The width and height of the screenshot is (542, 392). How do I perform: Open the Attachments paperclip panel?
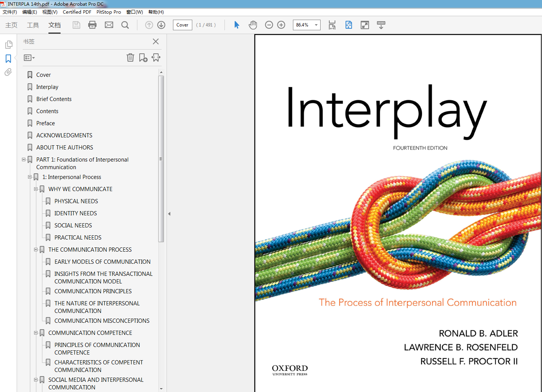pos(8,72)
